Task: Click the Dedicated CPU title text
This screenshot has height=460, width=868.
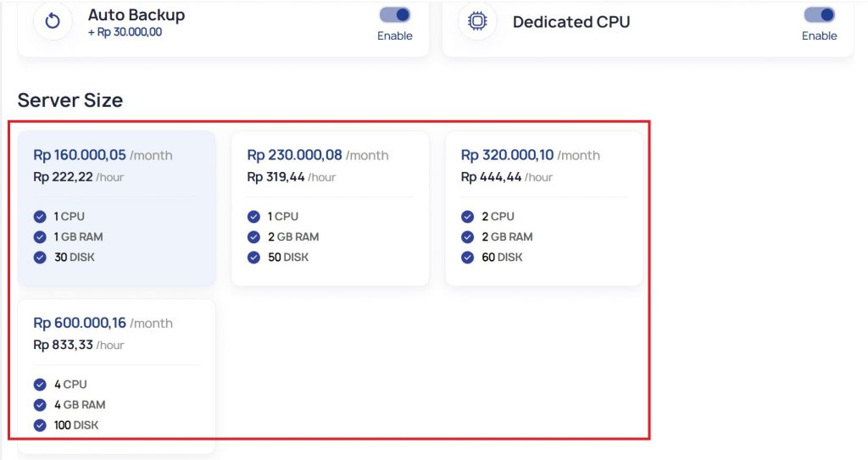Action: pyautogui.click(x=571, y=22)
